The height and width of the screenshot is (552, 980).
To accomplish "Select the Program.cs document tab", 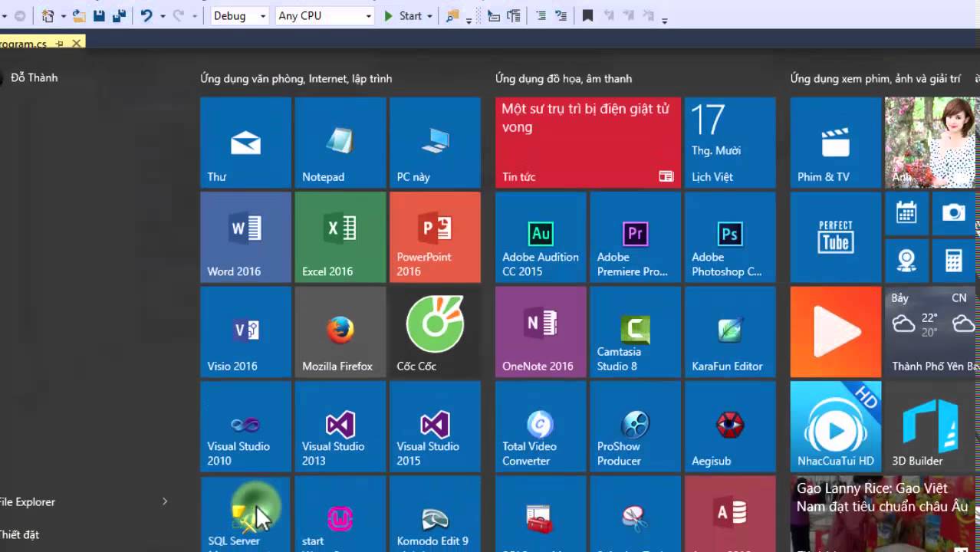I will [x=23, y=44].
